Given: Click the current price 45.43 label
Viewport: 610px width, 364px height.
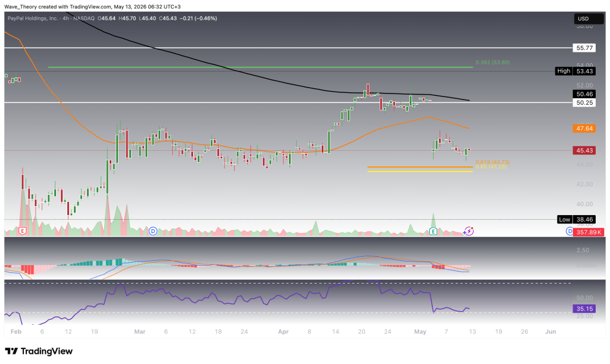Looking at the screenshot, I should [584, 151].
